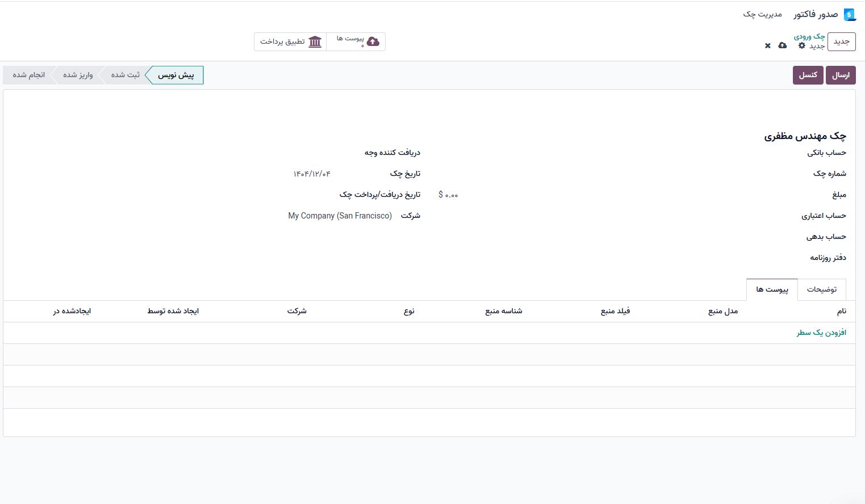The image size is (865, 504).
Task: Click the cloud icon on پیوست ها smart button
Action: click(373, 41)
